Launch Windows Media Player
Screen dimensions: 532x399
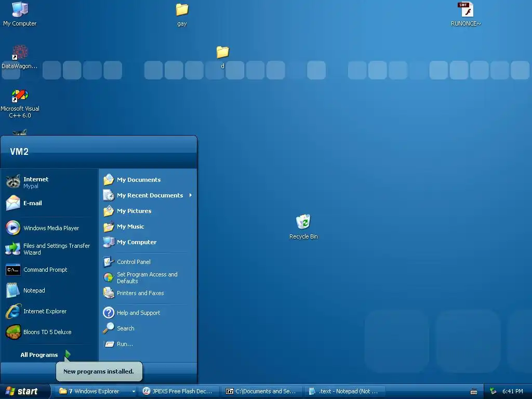point(49,228)
